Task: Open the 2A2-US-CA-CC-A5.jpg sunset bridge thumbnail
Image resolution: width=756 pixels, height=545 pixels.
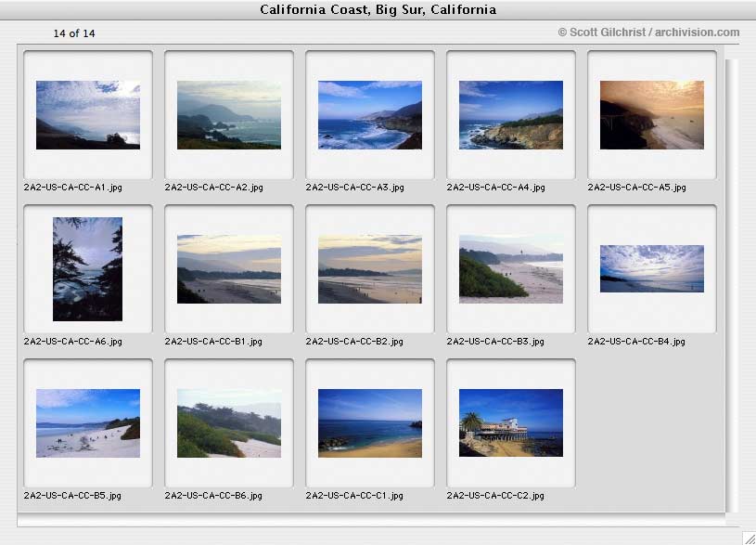Action: [652, 115]
